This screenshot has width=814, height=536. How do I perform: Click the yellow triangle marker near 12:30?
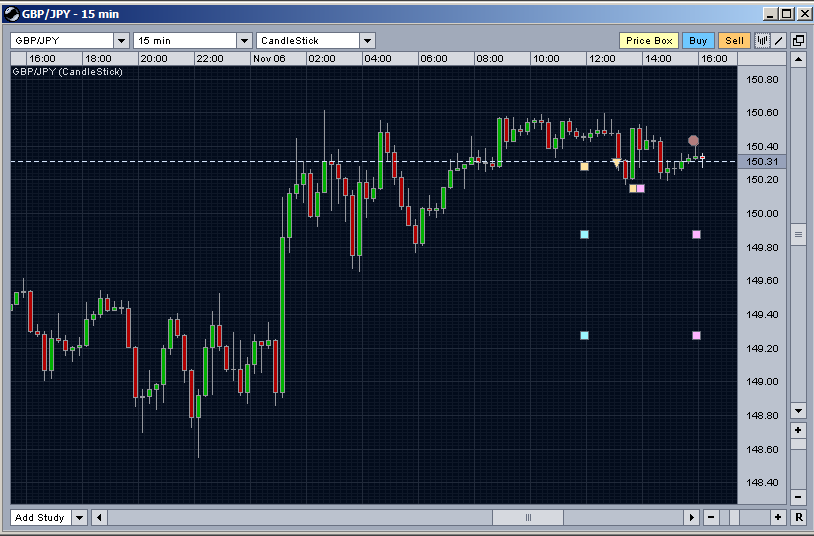(x=616, y=163)
